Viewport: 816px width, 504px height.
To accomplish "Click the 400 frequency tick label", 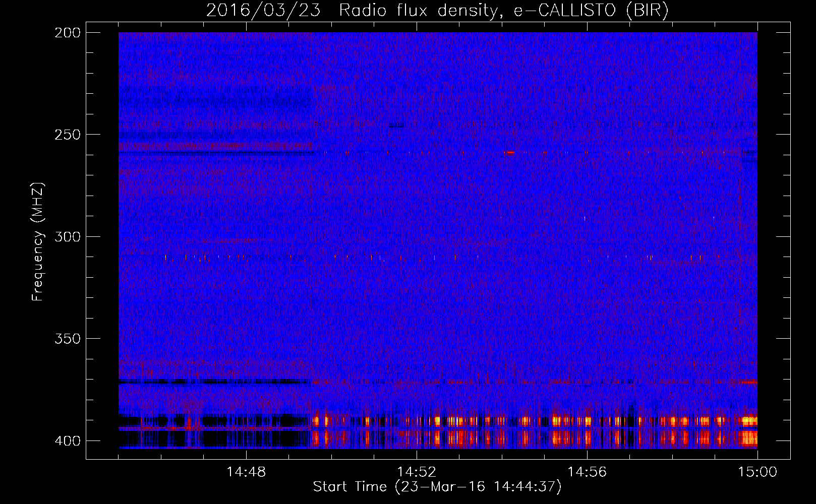I will (x=67, y=441).
